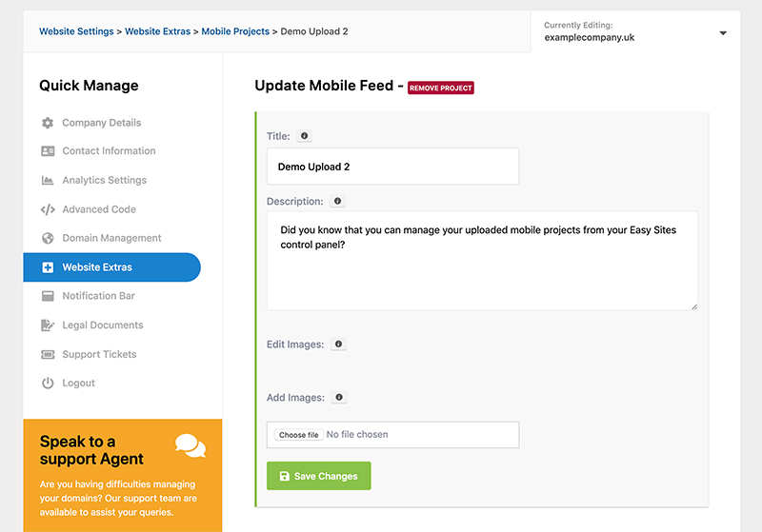
Task: Click into the Title input field
Action: [x=392, y=167]
